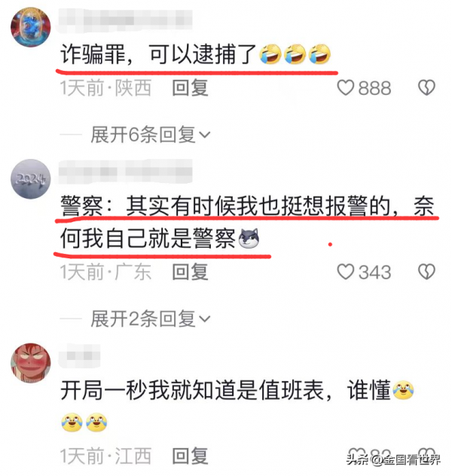Expand 展开6条回复 replies

151,134
